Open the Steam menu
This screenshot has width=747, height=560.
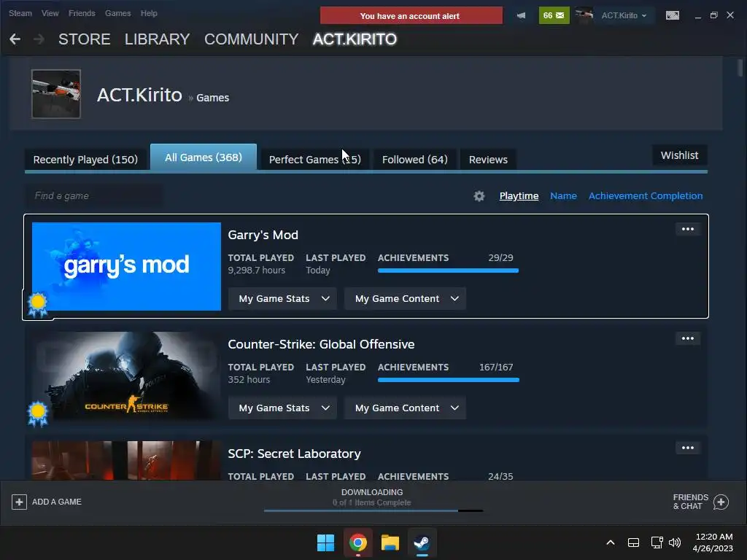tap(20, 13)
